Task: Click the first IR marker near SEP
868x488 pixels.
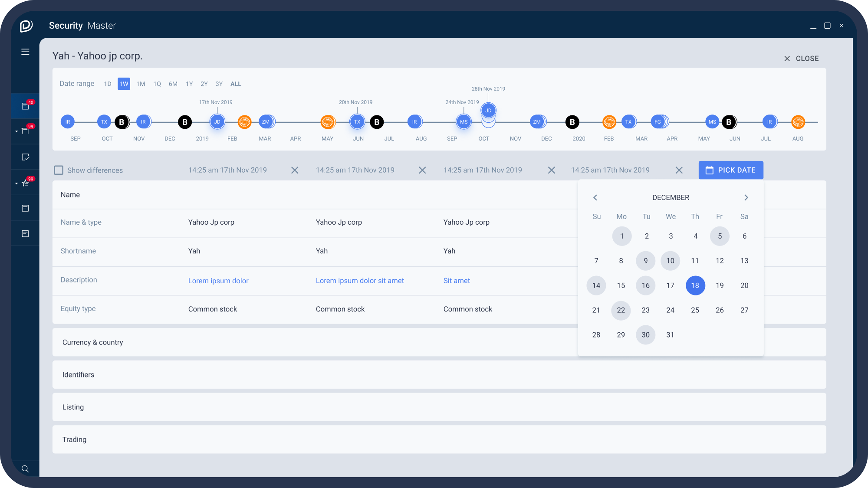Action: click(x=68, y=122)
